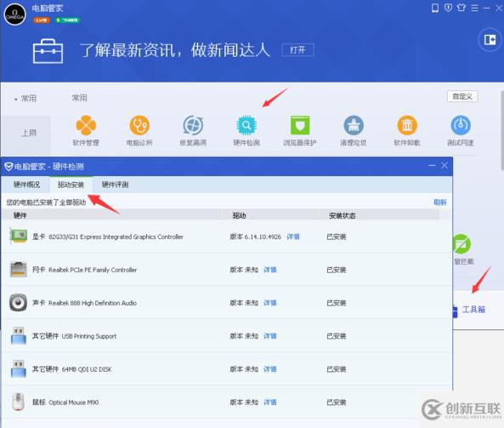Click the green ad-block icon on right

[x=462, y=244]
